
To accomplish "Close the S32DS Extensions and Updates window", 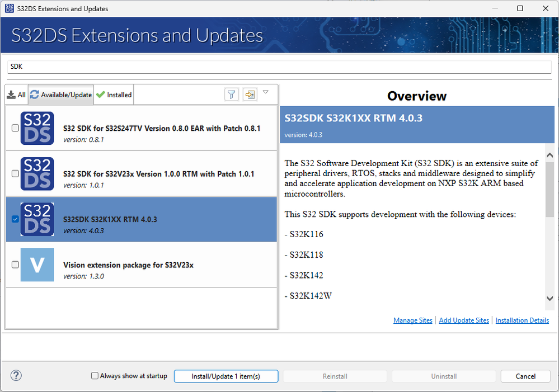I will [x=546, y=8].
